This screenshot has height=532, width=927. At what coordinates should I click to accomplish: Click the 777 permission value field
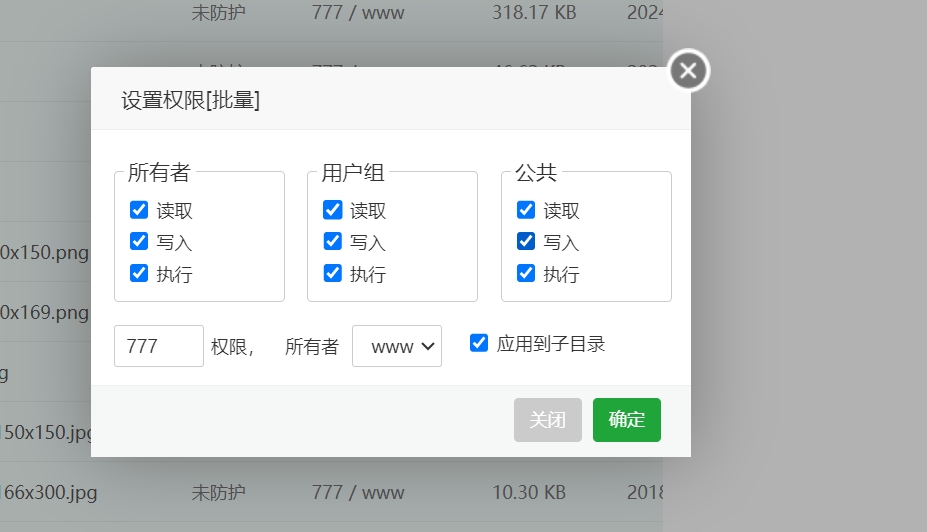coord(159,346)
